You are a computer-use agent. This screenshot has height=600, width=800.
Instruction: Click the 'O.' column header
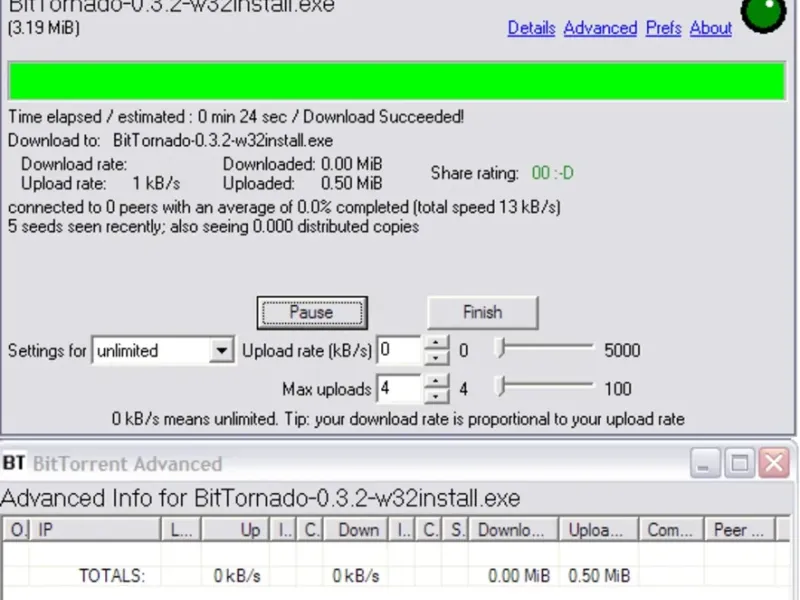(16, 530)
